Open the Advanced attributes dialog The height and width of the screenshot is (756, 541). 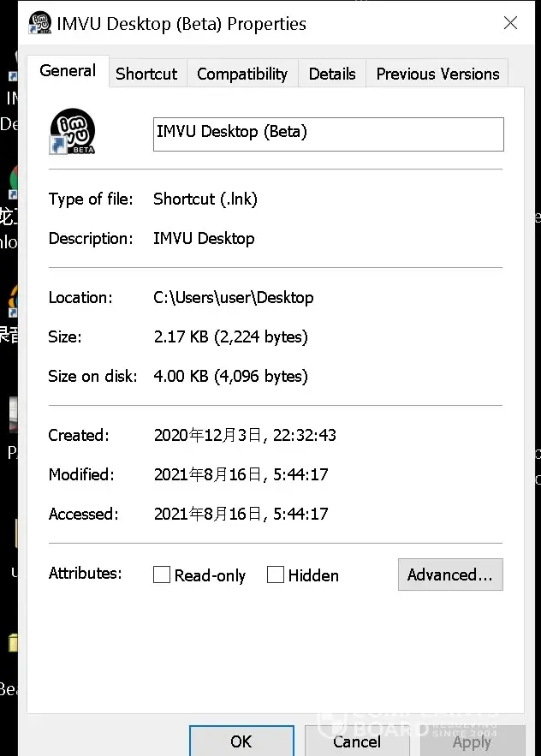[450, 575]
